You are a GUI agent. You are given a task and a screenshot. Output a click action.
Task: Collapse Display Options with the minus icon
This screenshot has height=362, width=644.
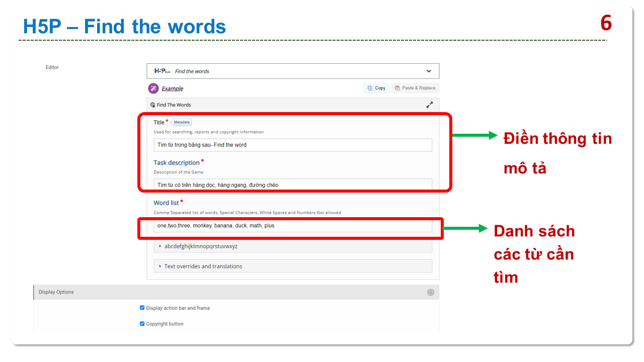[431, 293]
